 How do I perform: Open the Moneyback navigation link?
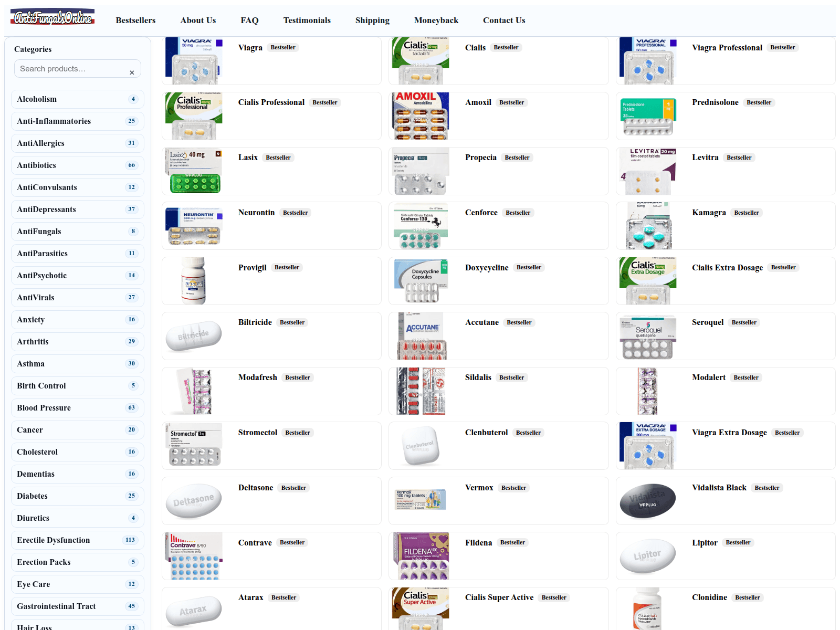[x=436, y=20]
